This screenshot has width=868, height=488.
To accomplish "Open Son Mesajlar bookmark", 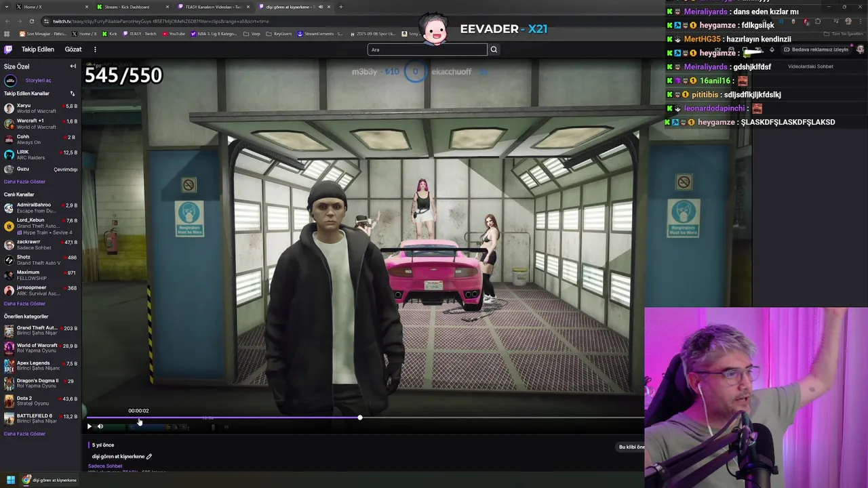I will click(43, 33).
